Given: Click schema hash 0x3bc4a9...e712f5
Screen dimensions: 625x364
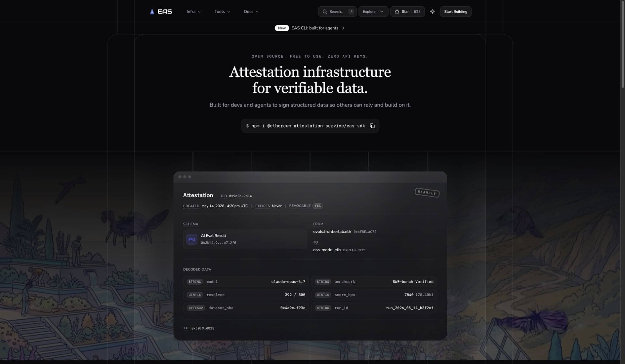Looking at the screenshot, I should 218,243.
